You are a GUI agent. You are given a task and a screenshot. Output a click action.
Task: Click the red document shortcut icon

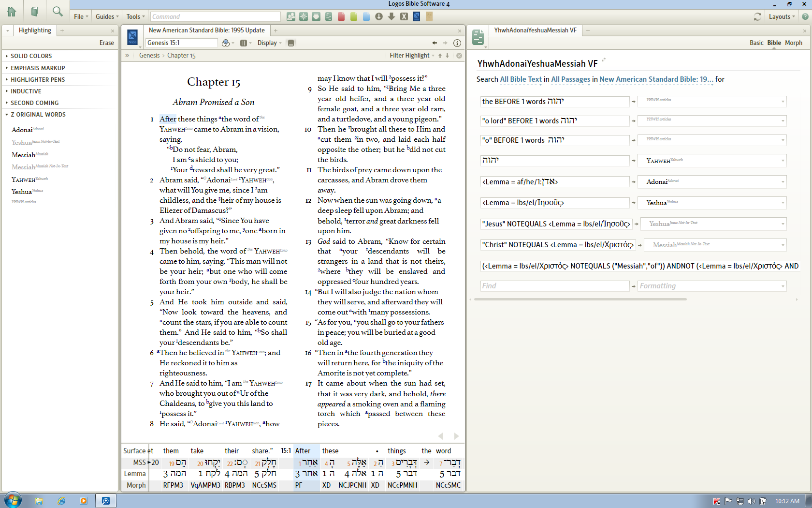(341, 16)
